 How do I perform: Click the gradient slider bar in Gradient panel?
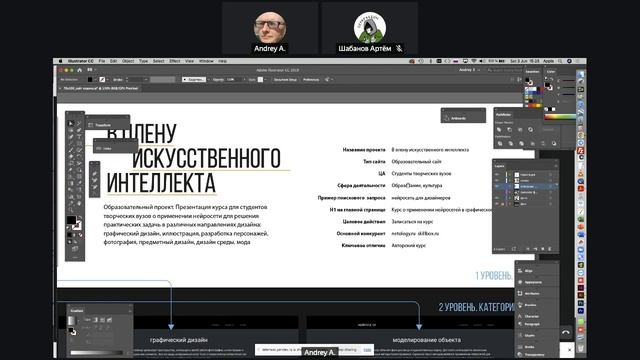[x=96, y=353]
